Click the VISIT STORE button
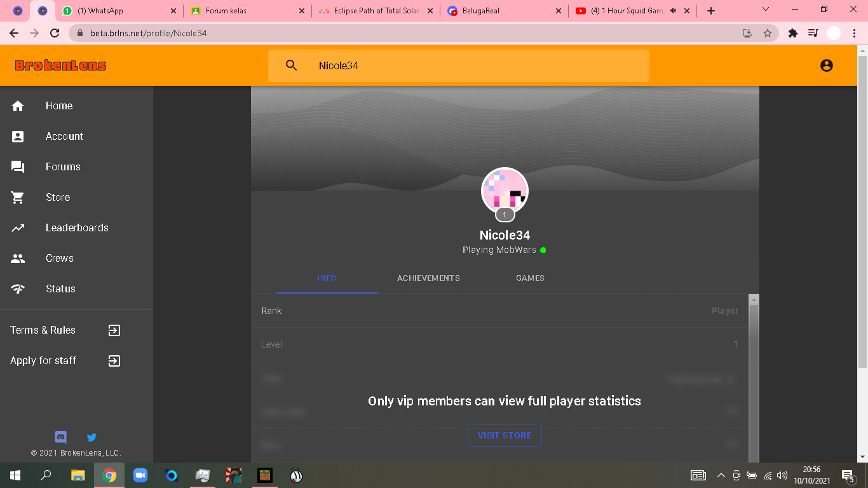The image size is (868, 488). click(505, 435)
